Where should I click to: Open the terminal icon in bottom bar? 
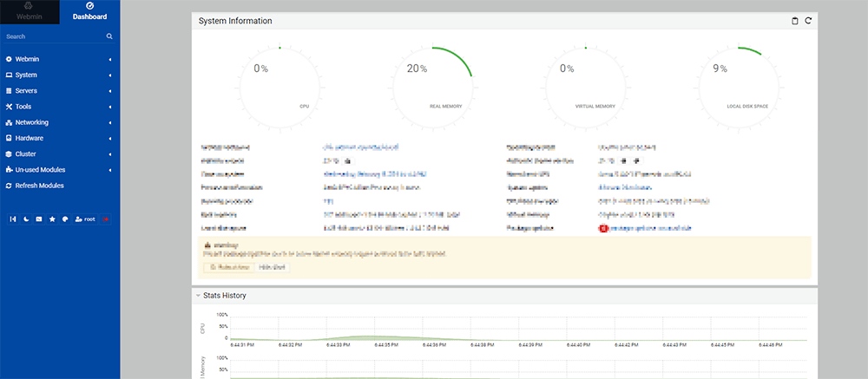pyautogui.click(x=39, y=219)
